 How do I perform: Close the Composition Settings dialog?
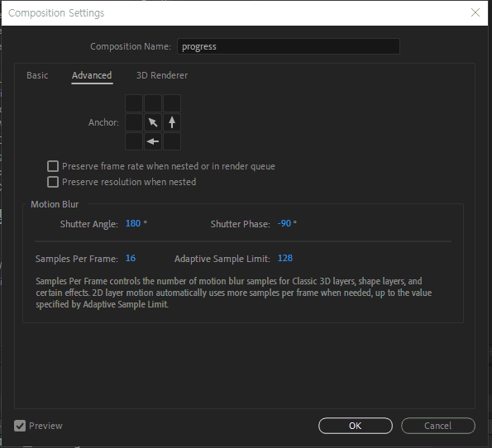pyautogui.click(x=475, y=12)
